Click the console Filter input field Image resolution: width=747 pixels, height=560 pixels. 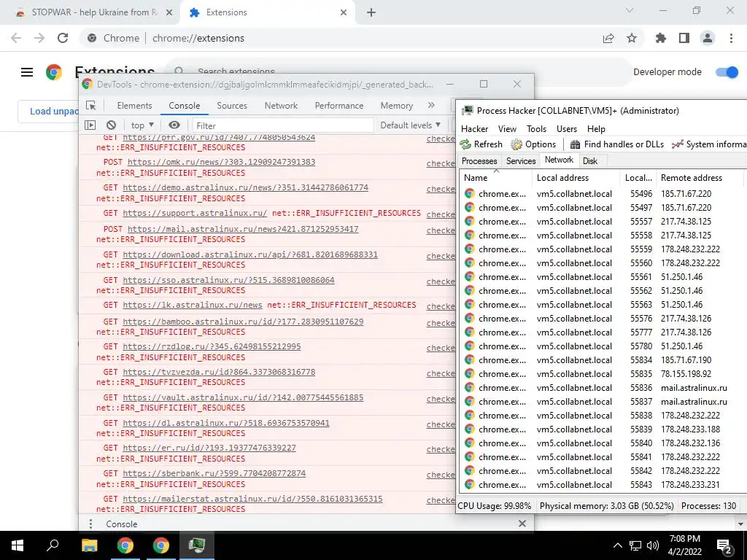[x=283, y=125]
